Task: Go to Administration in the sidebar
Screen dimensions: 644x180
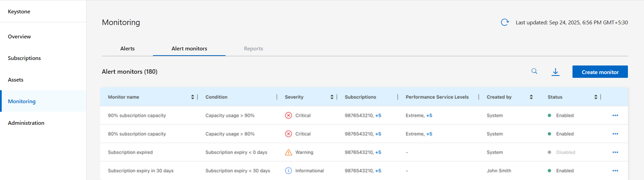Action: pos(26,123)
